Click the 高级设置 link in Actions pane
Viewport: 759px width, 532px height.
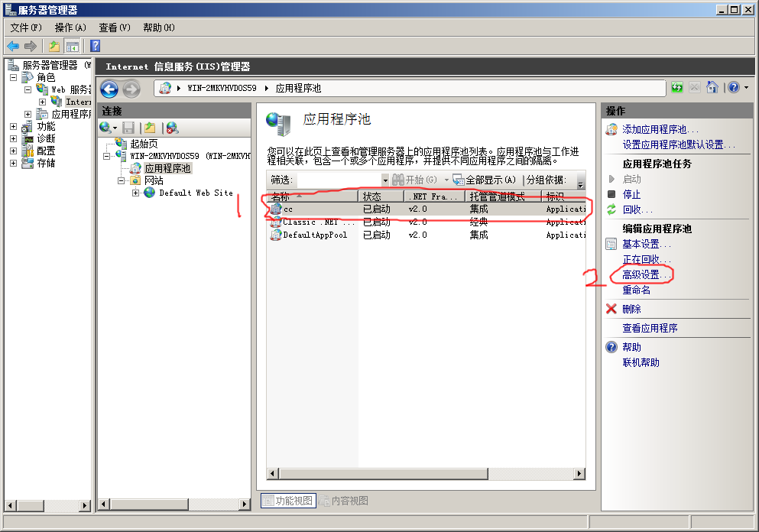pos(646,274)
